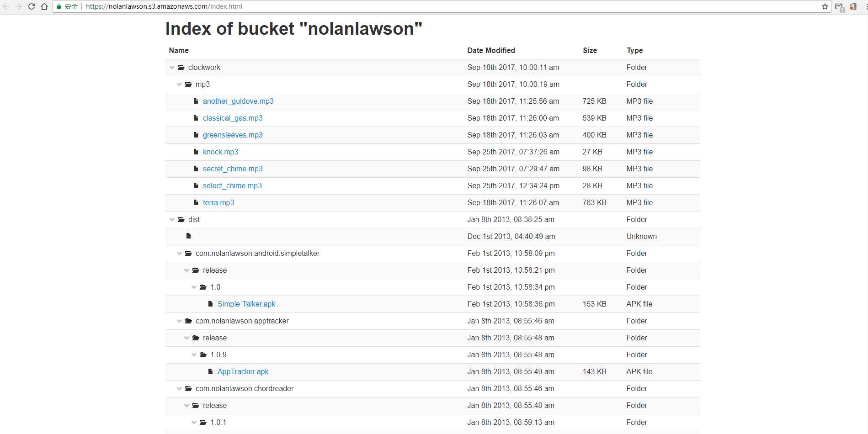Click date Dec 1st 2013, 04:40:49 am
868x434 pixels.
pos(511,236)
